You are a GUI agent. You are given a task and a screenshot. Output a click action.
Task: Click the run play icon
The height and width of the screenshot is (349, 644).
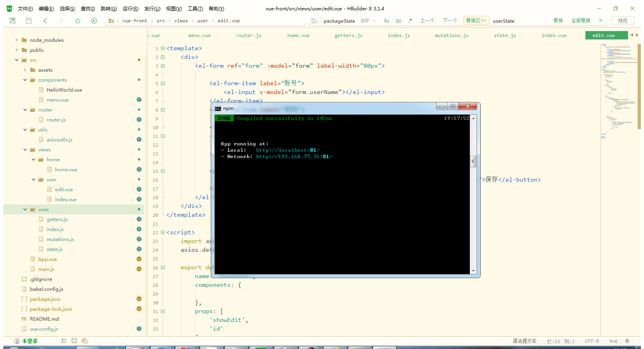coord(94,21)
